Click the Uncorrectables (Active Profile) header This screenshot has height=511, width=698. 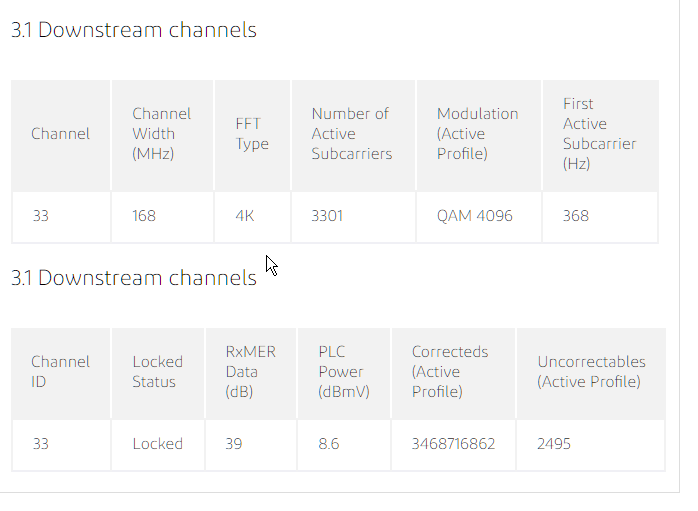click(x=591, y=372)
